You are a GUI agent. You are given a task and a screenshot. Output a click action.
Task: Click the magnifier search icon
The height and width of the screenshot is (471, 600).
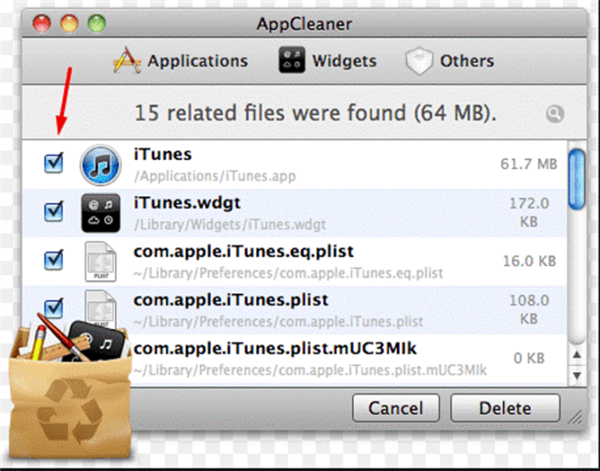pyautogui.click(x=555, y=114)
